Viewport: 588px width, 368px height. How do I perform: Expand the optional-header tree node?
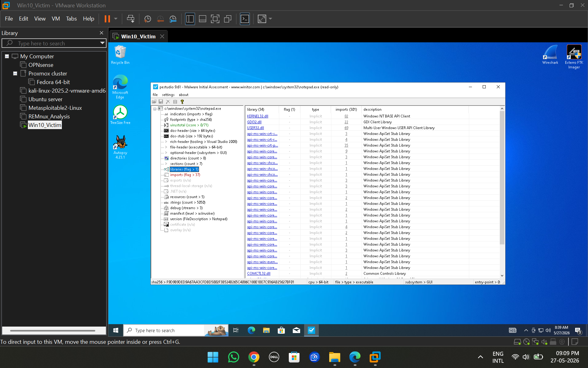[166, 153]
